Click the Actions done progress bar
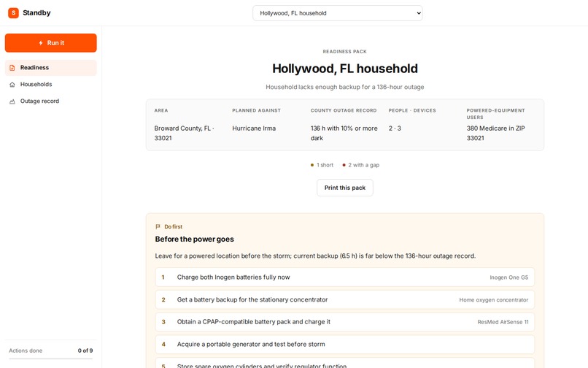 [x=50, y=359]
